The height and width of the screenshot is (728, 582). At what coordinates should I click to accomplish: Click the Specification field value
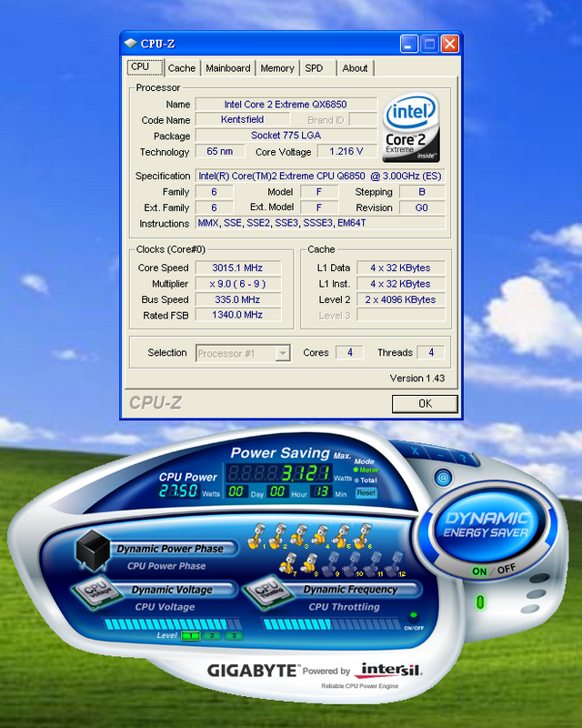(320, 176)
